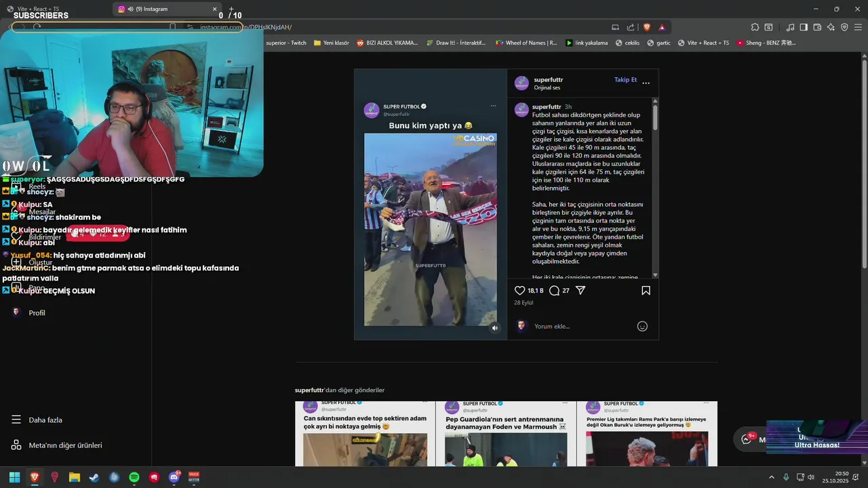Open File Explorer from the taskbar

pos(75,477)
